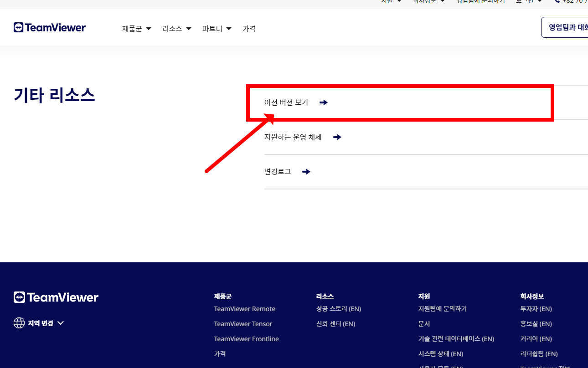
Task: Click the arrow icon beside 변경로그
Action: tap(306, 172)
